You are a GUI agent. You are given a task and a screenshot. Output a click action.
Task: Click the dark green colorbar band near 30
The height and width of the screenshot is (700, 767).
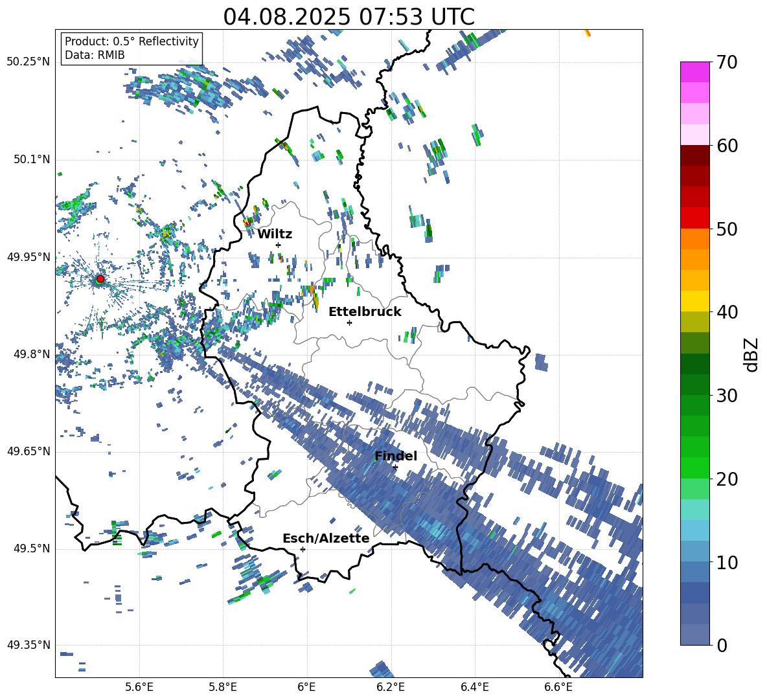(x=694, y=384)
